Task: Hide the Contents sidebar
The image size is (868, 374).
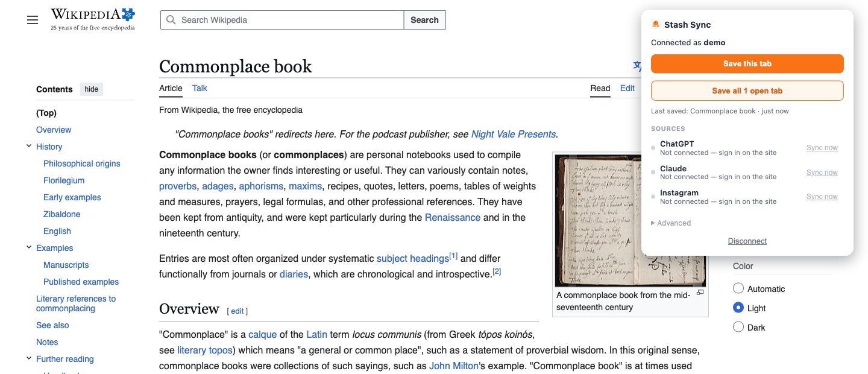Action: click(x=91, y=89)
